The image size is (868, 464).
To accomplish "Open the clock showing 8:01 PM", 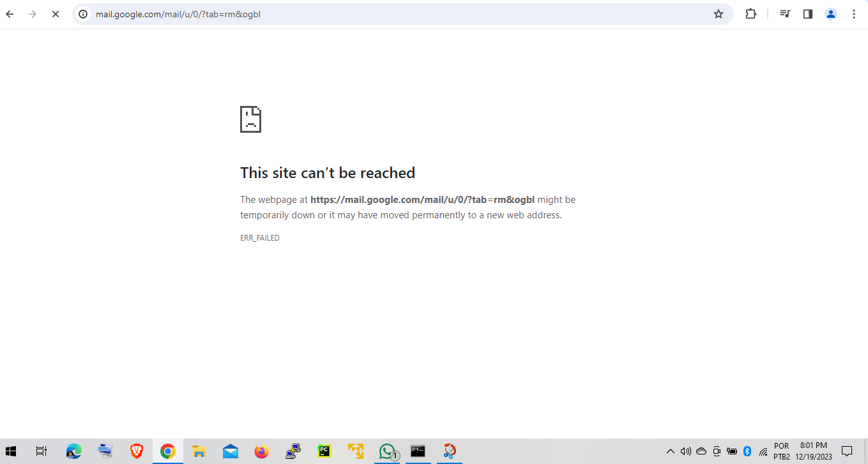I will 814,451.
